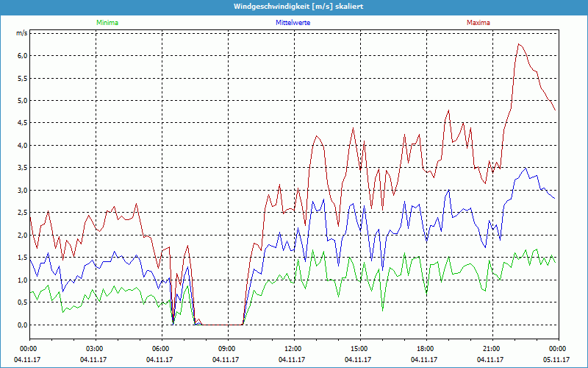Pick the 03:00 time label on x-axis

pyautogui.click(x=95, y=349)
